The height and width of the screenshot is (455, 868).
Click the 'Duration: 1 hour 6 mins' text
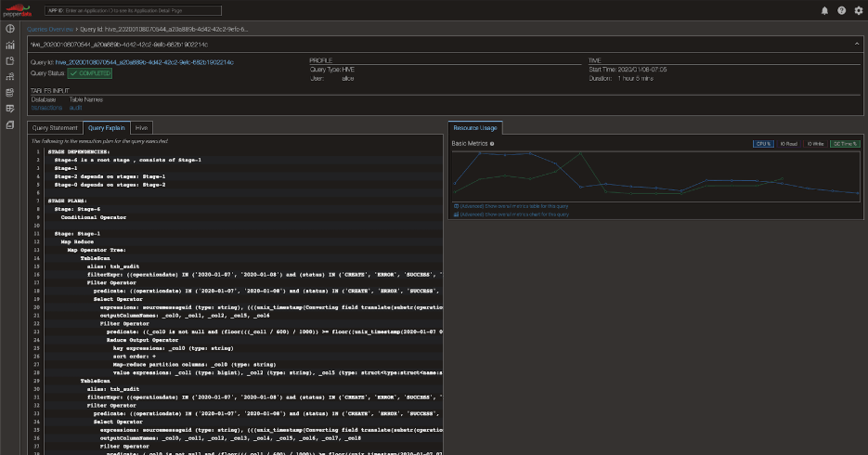(x=621, y=79)
